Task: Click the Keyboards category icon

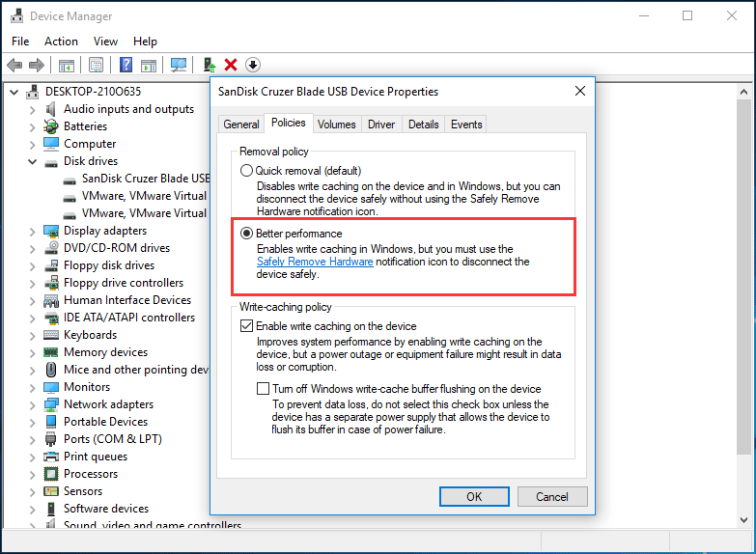Action: [x=51, y=335]
